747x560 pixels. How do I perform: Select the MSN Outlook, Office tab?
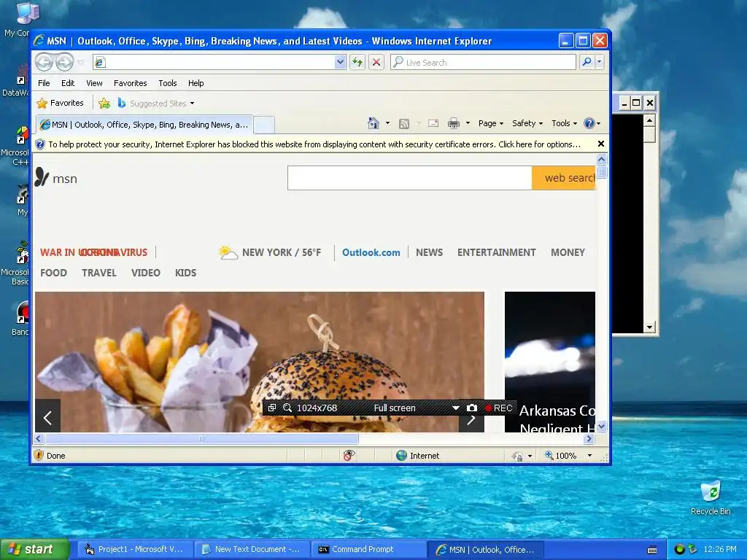point(144,125)
